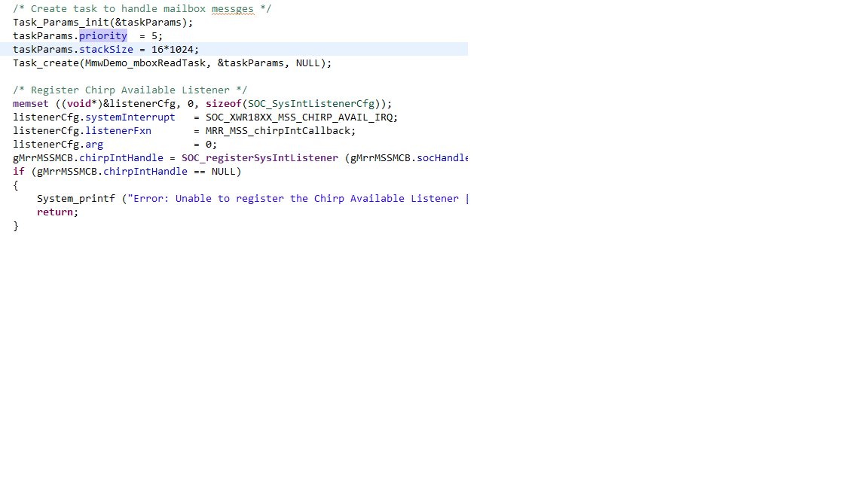
Task: Click the 'arg' field of listenerCfg
Action: coord(94,145)
